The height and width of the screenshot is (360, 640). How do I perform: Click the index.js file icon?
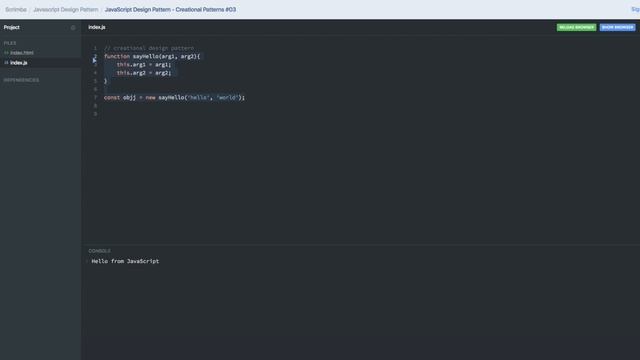6,63
